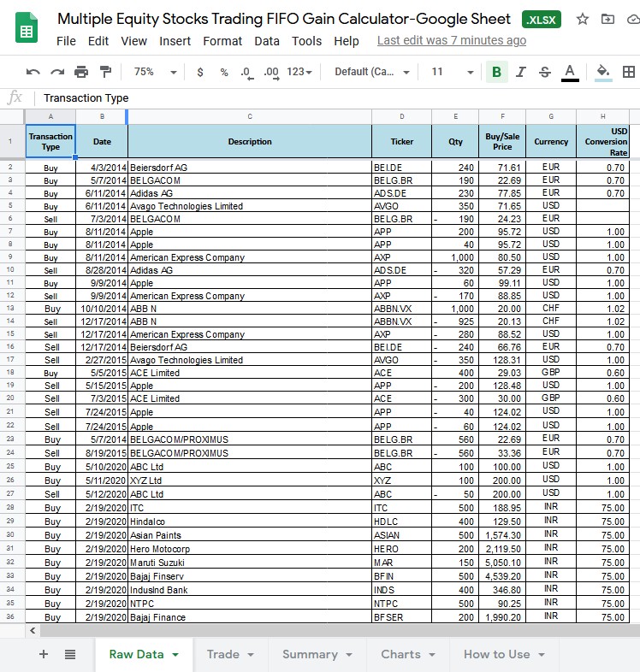Open the font size 11 dropdown
Viewport: 640px width, 672px height.
point(452,72)
